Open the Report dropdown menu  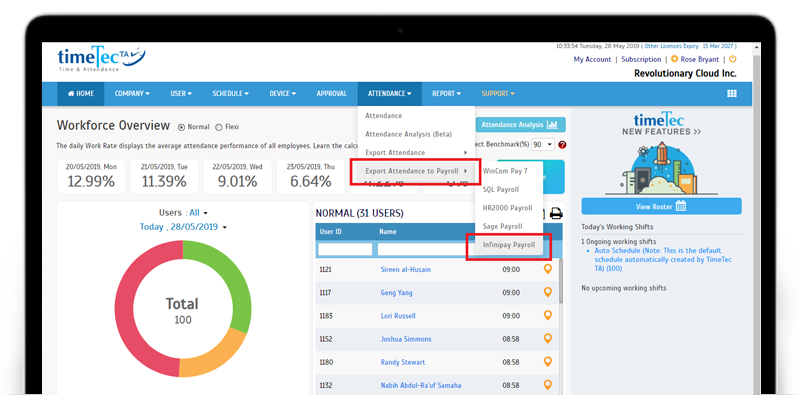tap(446, 94)
